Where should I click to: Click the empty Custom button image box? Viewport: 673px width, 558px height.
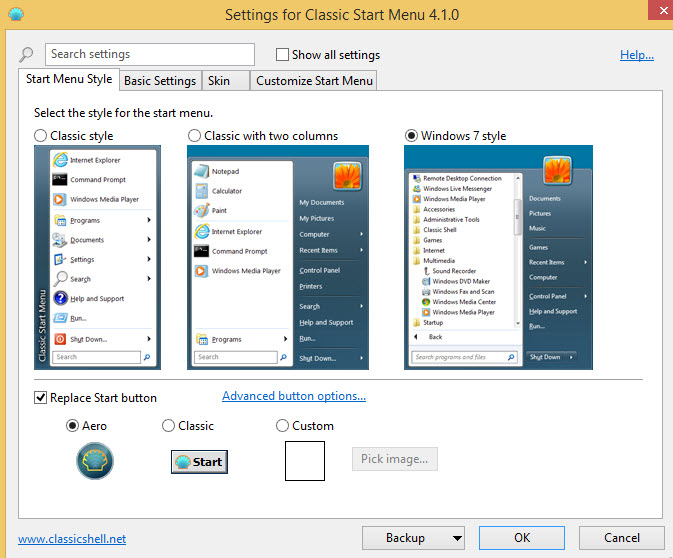(305, 461)
